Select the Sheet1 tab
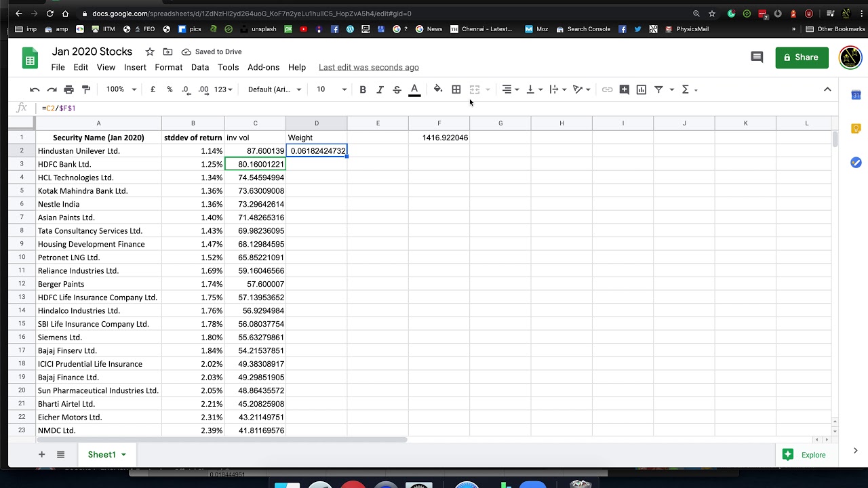 coord(108,455)
